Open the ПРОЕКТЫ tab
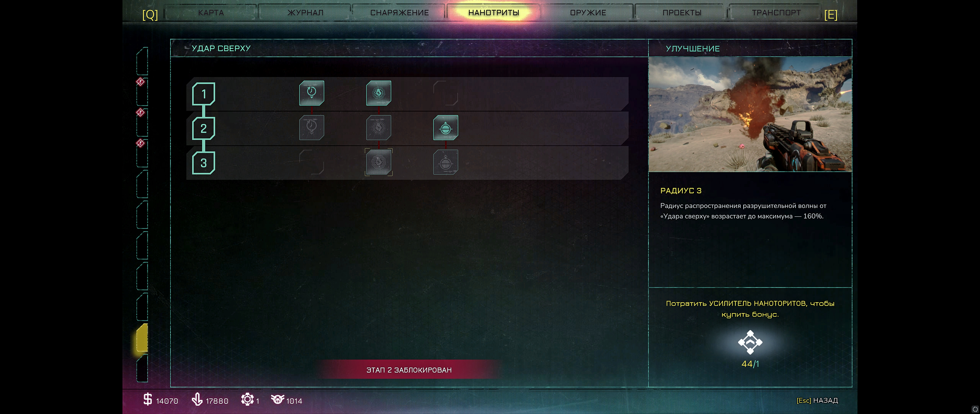Image resolution: width=980 pixels, height=414 pixels. [682, 12]
